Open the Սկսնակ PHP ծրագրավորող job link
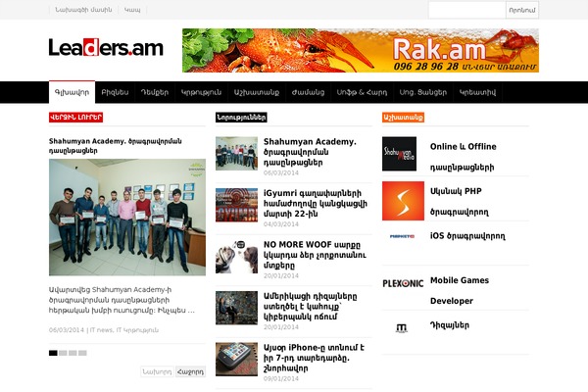588x392 pixels. click(460, 202)
